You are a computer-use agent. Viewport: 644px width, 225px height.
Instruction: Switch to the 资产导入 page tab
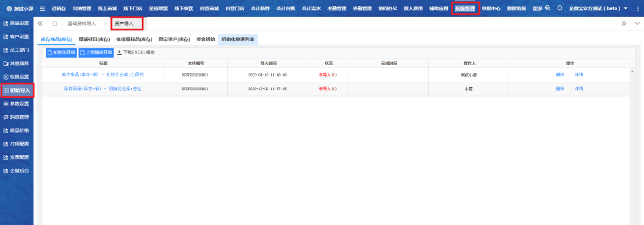pos(124,24)
